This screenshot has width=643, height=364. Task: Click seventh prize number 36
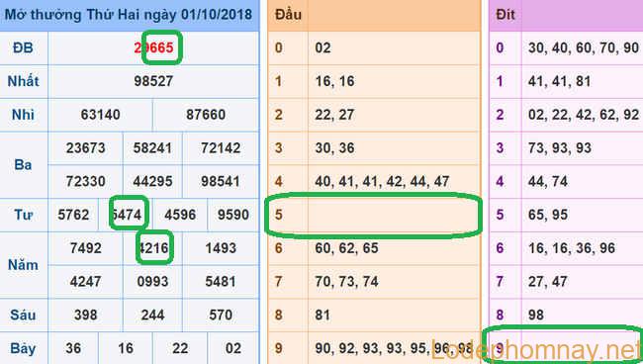pyautogui.click(x=73, y=348)
